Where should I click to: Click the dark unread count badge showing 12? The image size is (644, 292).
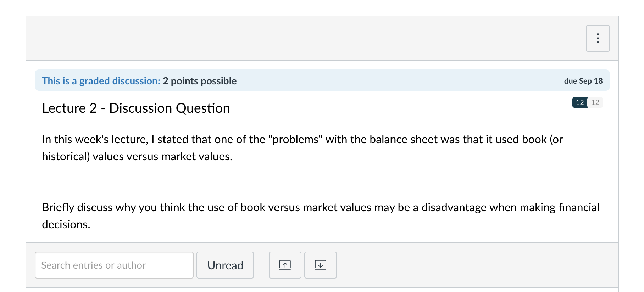click(579, 102)
